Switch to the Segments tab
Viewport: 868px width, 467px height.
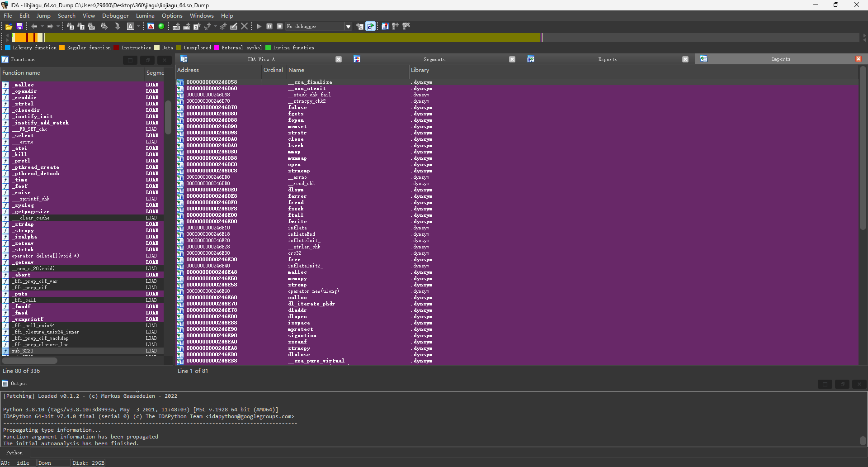coord(434,59)
